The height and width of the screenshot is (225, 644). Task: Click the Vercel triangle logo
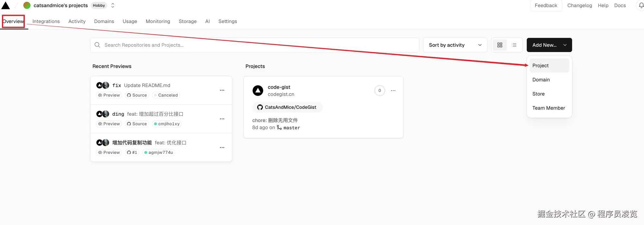[6, 5]
